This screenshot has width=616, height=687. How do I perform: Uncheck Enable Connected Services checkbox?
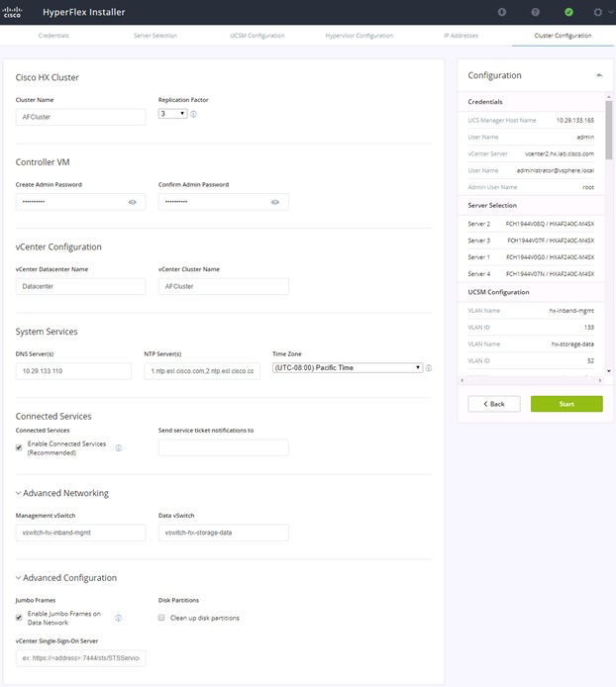point(19,447)
